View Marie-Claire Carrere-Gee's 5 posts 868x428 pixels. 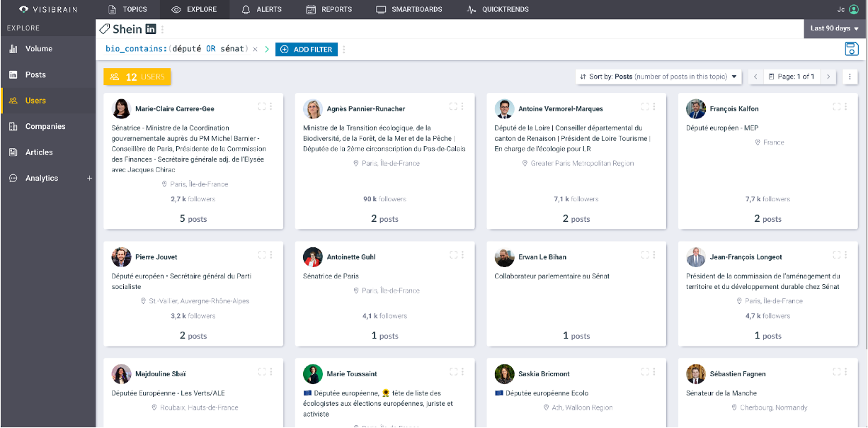coord(193,219)
